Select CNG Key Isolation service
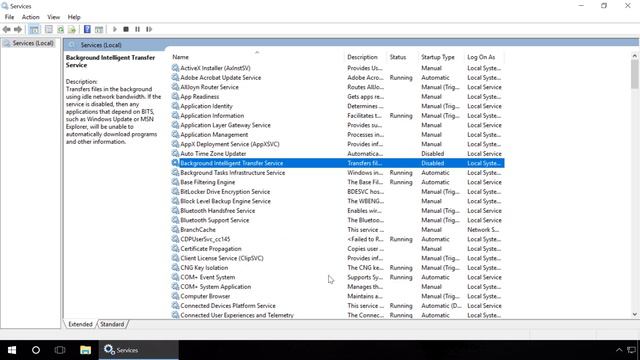 click(204, 268)
